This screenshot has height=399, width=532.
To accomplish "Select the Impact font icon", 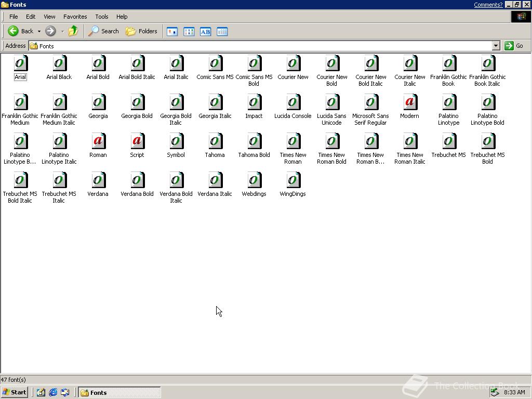I will click(254, 102).
